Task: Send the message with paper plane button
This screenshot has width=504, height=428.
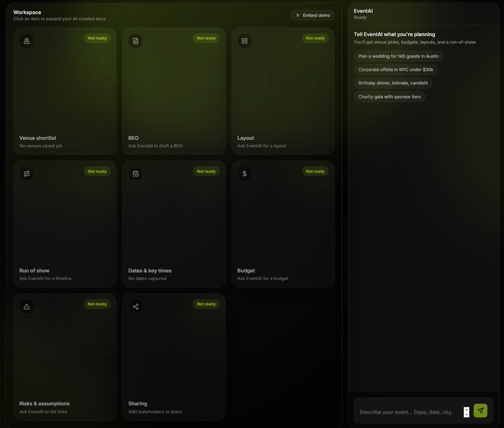Action: (x=480, y=411)
